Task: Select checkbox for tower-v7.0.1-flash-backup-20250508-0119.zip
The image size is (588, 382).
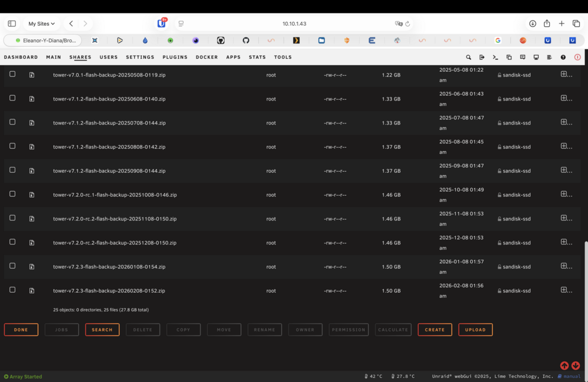Action: (x=12, y=74)
